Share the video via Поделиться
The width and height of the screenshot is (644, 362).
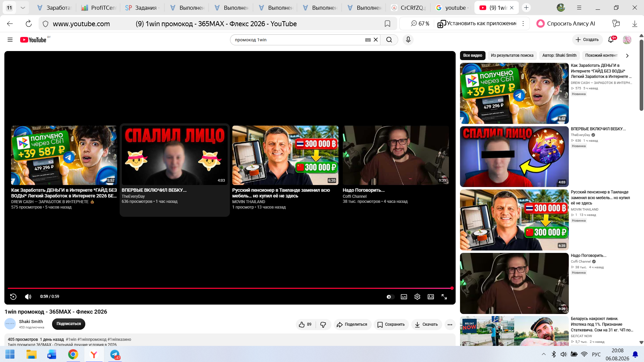[x=352, y=324]
